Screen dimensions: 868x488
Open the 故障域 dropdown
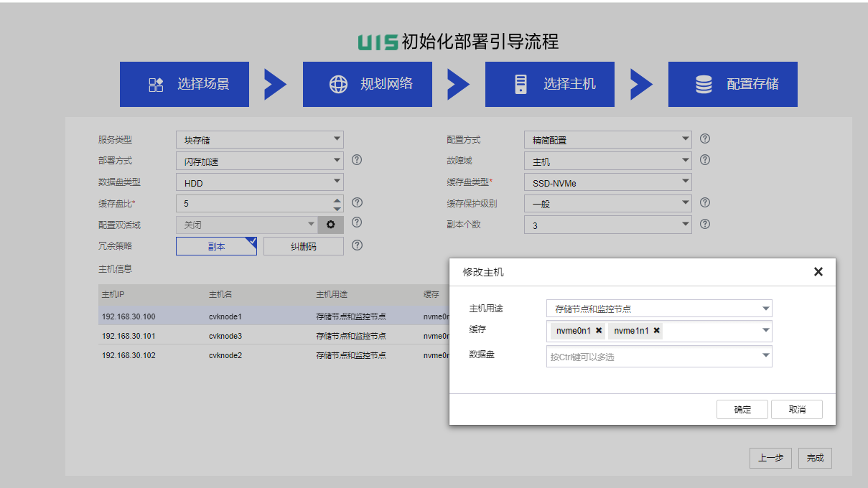[608, 161]
